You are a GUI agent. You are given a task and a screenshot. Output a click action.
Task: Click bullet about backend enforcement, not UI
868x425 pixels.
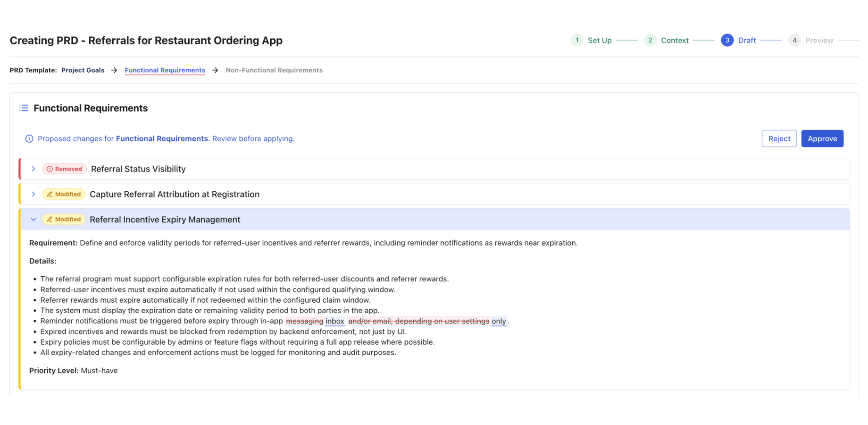coord(224,331)
